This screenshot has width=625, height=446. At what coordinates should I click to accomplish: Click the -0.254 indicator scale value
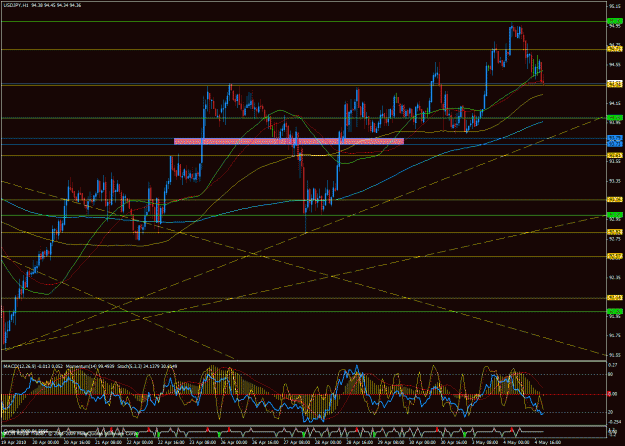(614, 421)
